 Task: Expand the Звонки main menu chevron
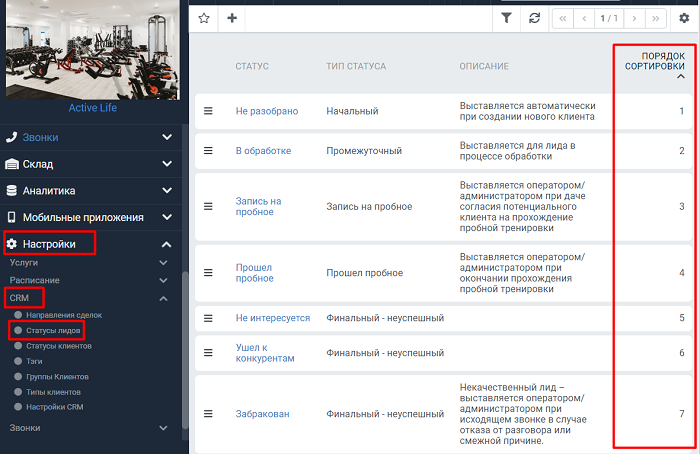click(x=167, y=137)
